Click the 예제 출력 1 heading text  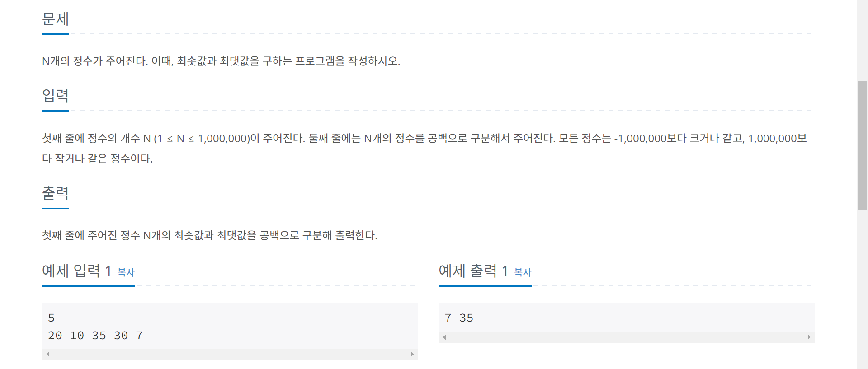click(473, 271)
